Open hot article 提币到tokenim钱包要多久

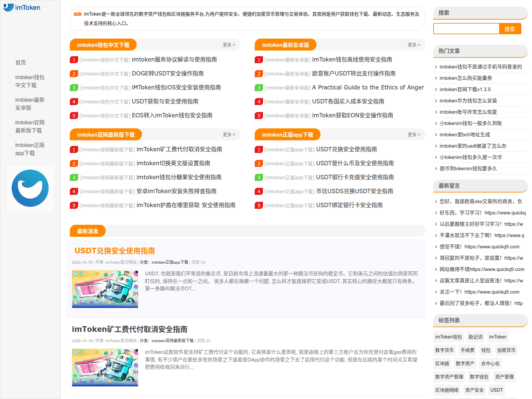(x=468, y=169)
